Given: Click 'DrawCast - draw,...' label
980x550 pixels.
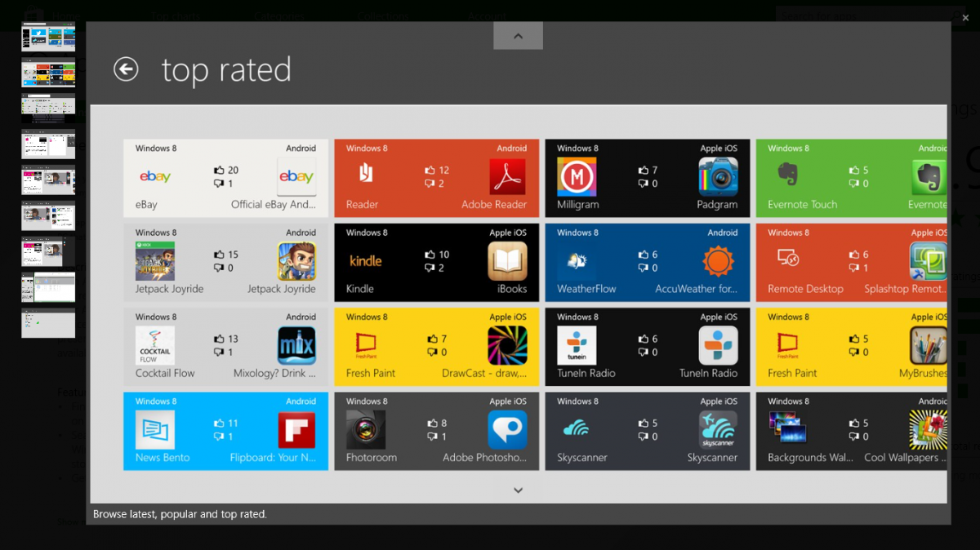Looking at the screenshot, I should tap(484, 373).
